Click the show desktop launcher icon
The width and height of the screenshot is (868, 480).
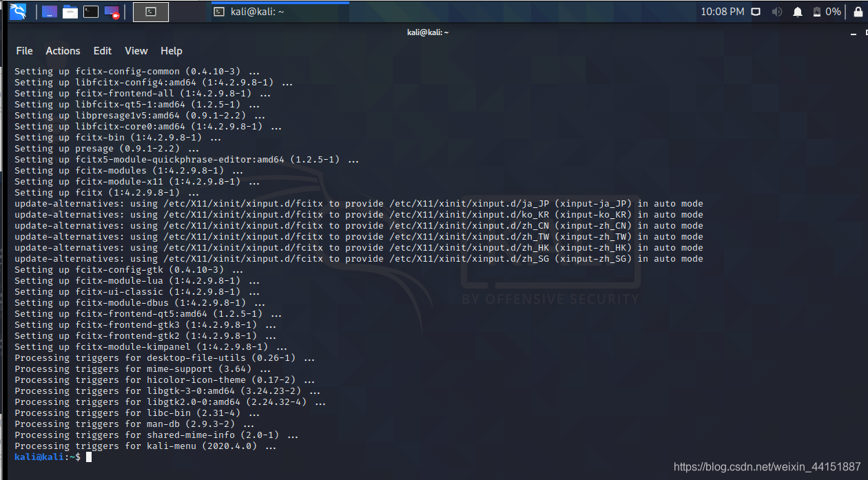click(50, 12)
